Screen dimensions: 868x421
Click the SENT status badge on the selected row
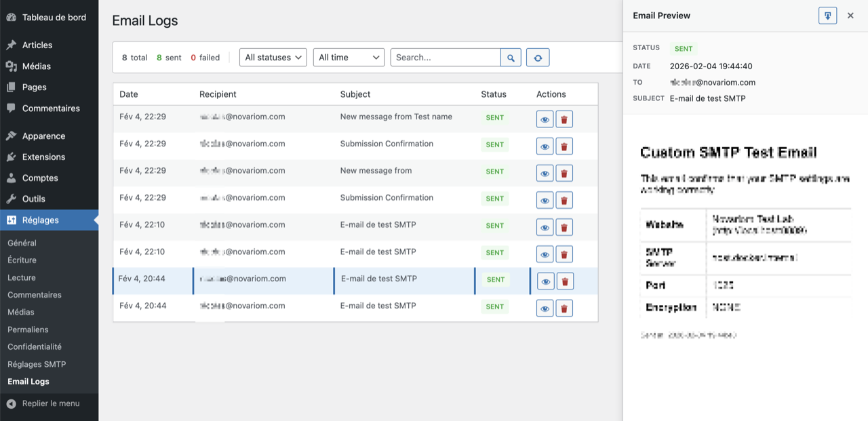[x=495, y=279]
